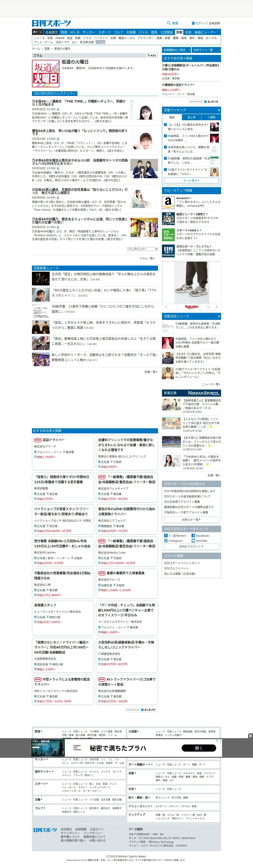
Task: Open 有料サイト一覧 button
Action: pos(206,50)
